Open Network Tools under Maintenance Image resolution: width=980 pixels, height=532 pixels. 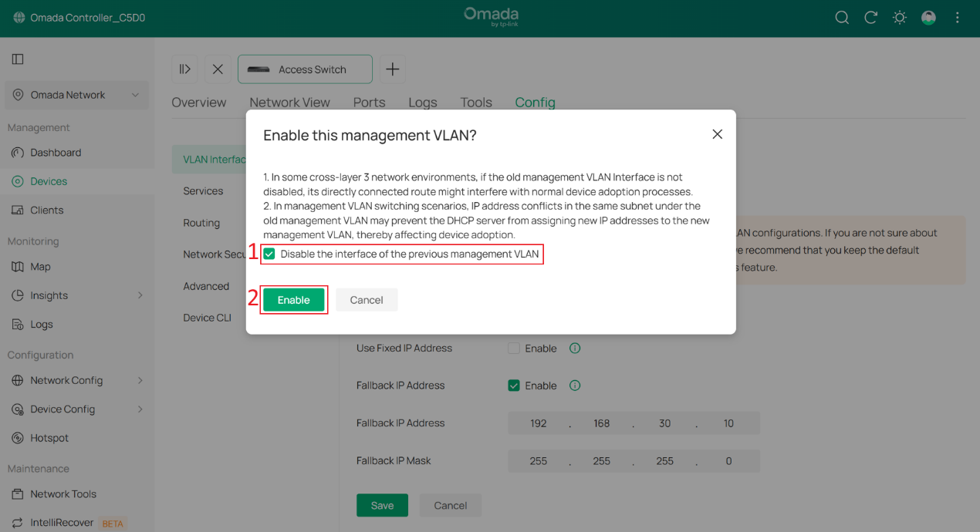point(63,493)
